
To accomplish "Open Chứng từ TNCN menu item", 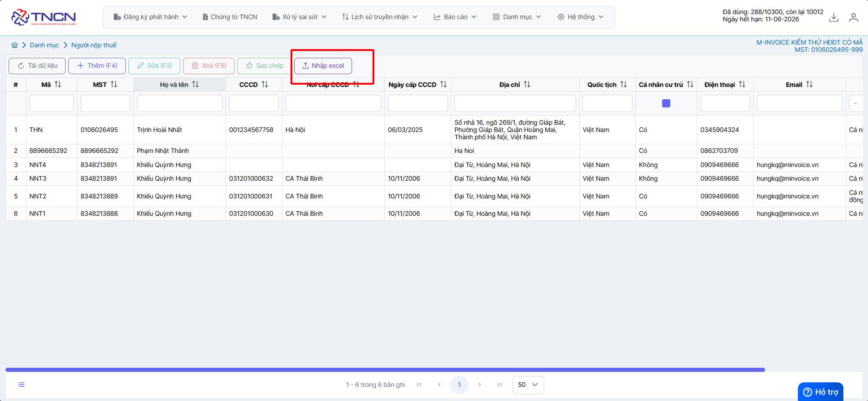I will [230, 17].
